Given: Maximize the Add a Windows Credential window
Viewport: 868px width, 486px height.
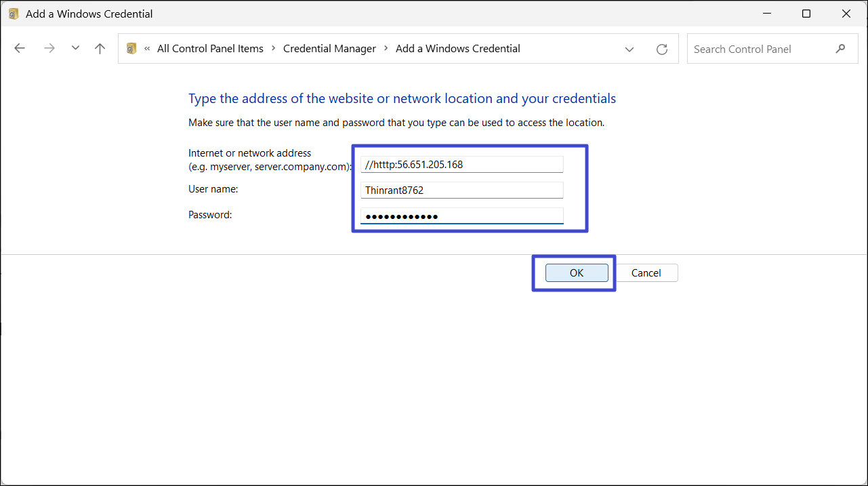Looking at the screenshot, I should pos(806,14).
